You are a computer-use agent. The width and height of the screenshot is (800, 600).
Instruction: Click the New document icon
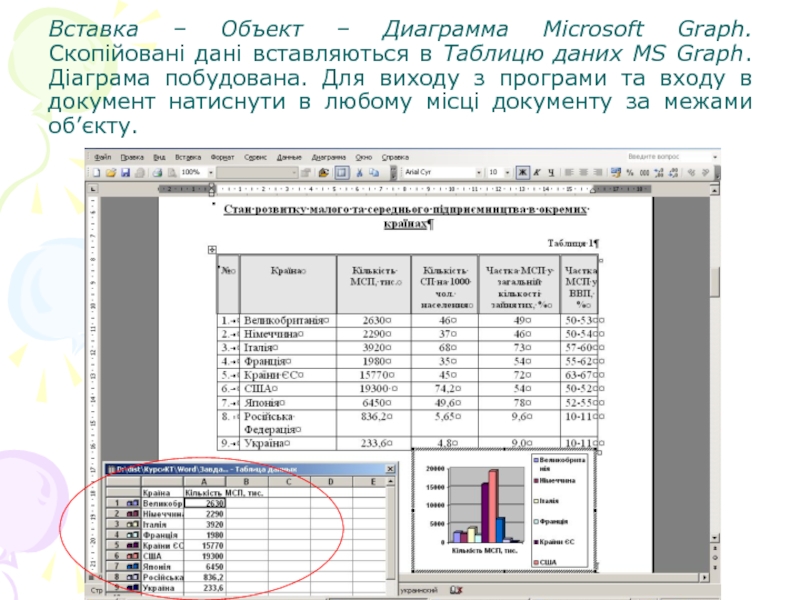pos(96,173)
